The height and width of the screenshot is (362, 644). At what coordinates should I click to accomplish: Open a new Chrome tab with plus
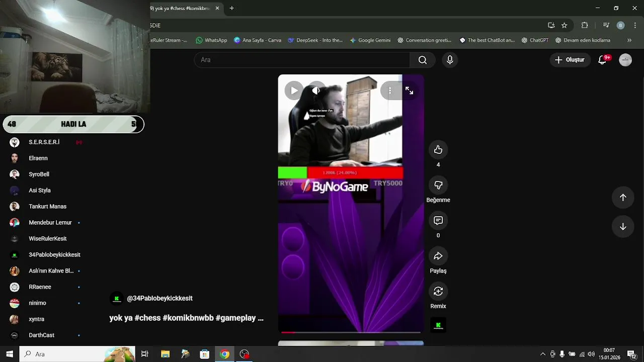(x=231, y=8)
